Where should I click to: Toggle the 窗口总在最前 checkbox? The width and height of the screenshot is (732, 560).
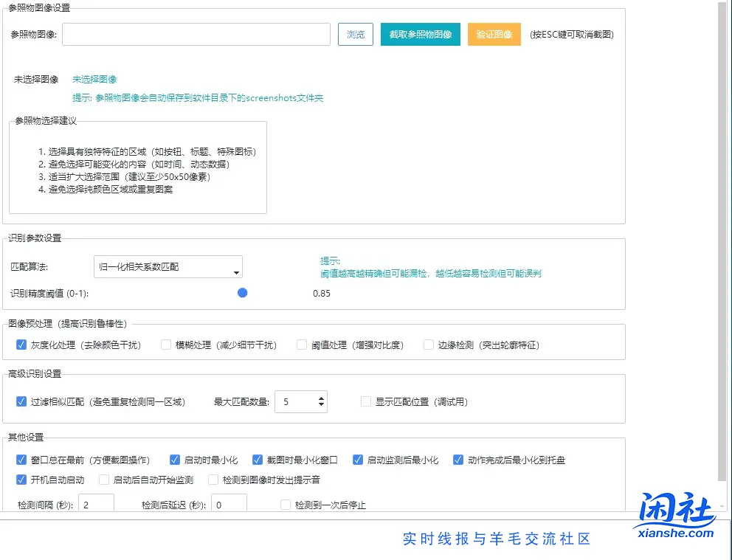21,460
